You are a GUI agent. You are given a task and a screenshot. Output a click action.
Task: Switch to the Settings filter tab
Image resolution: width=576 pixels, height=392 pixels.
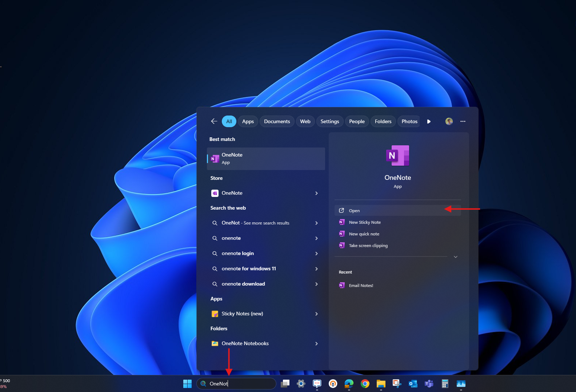[329, 121]
